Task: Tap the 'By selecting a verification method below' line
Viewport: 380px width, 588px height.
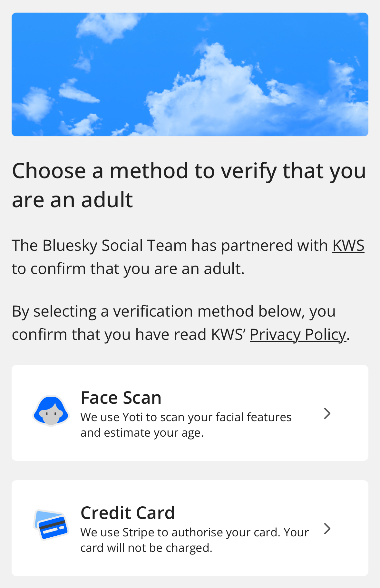Action: click(173, 311)
